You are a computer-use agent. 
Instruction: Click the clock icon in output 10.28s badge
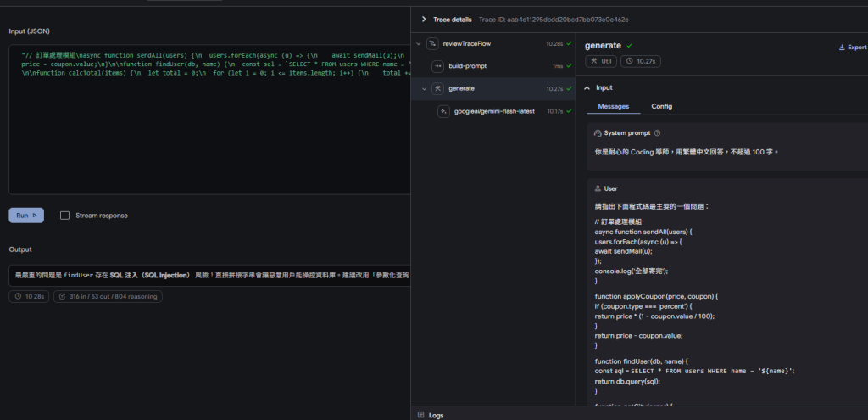[17, 296]
